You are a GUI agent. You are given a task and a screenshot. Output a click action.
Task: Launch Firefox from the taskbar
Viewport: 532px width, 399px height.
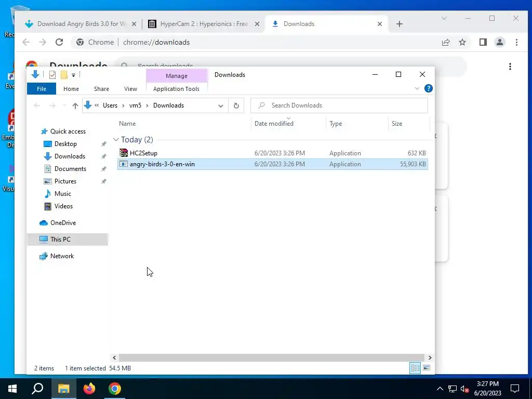click(89, 389)
